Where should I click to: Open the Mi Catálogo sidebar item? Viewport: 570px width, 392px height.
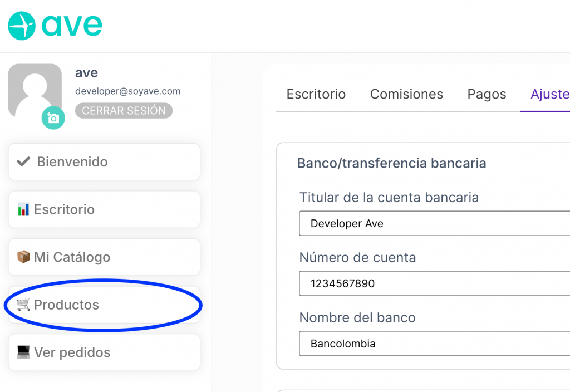coord(104,257)
